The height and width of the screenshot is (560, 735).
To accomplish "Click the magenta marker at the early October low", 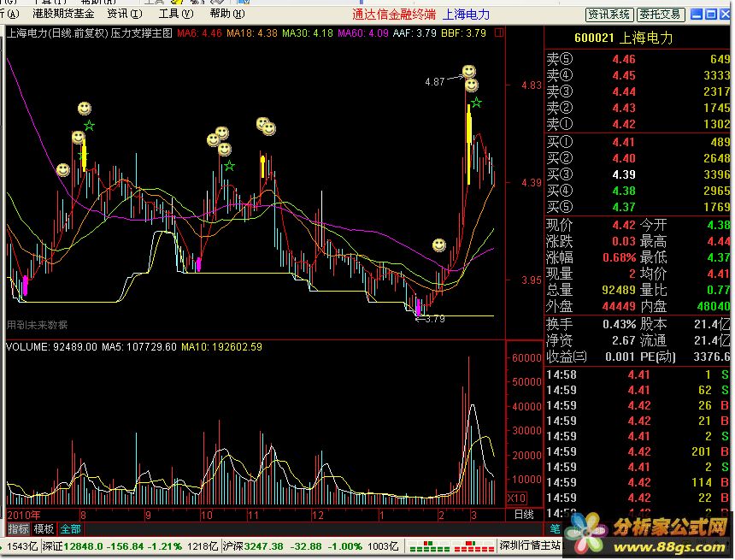I will point(199,264).
